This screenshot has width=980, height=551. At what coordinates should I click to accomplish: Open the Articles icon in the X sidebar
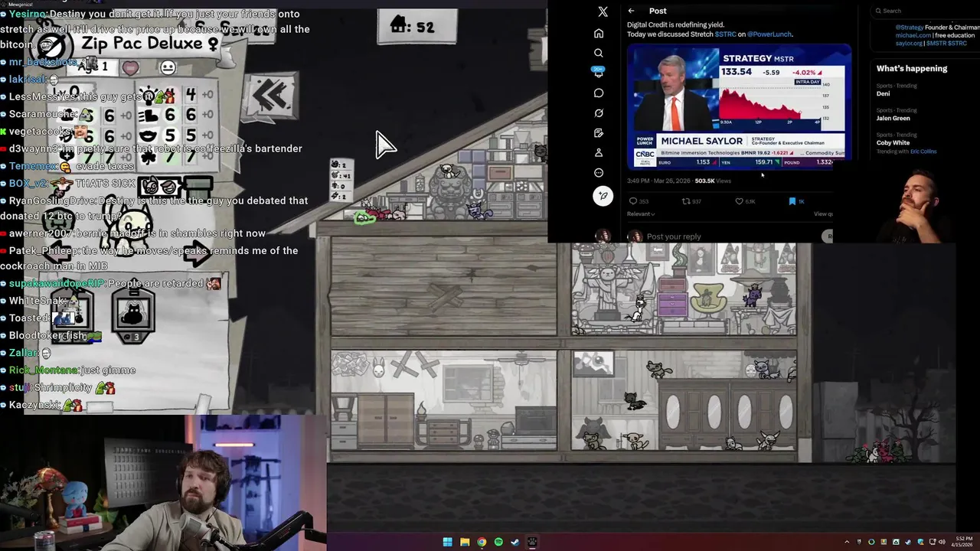(599, 132)
